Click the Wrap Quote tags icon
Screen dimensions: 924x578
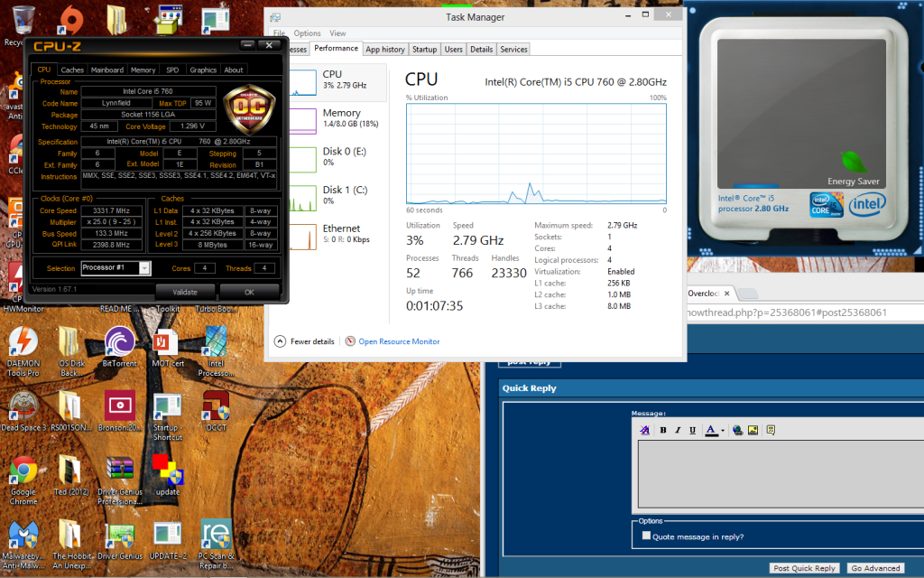771,430
